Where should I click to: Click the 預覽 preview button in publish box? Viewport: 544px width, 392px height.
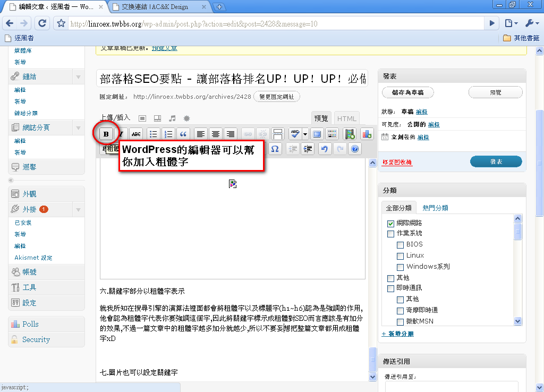tap(496, 92)
